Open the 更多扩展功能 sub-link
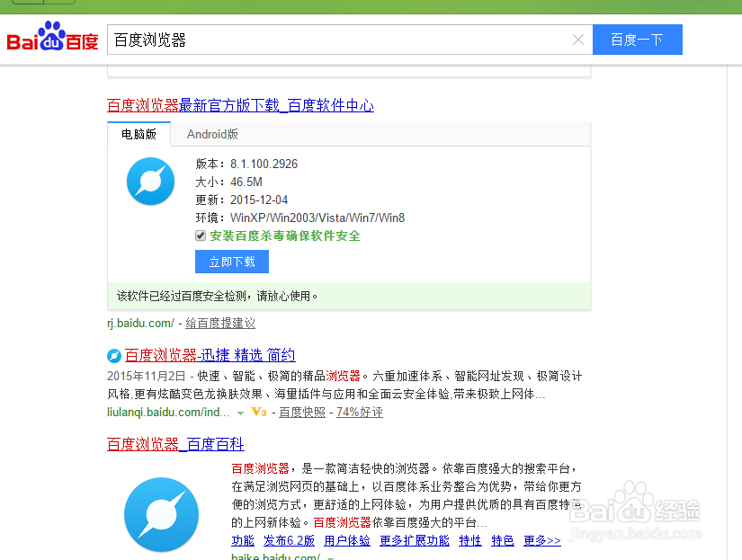Image resolution: width=742 pixels, height=560 pixels. point(415,540)
